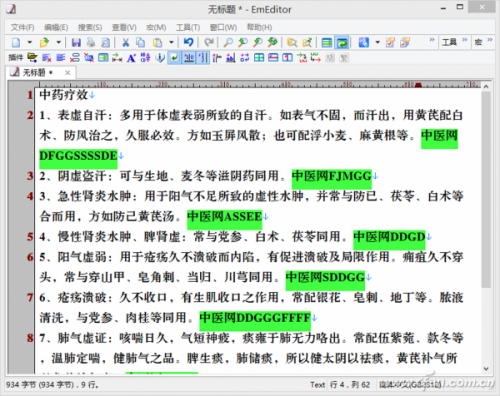This screenshot has height=396, width=500.
Task: Click the vertical scrollbar thumb
Action: click(486, 189)
